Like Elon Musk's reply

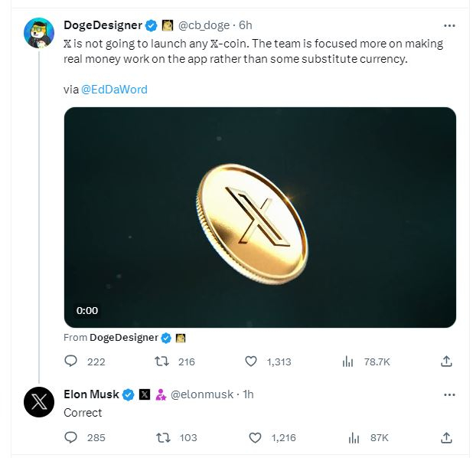[256, 437]
